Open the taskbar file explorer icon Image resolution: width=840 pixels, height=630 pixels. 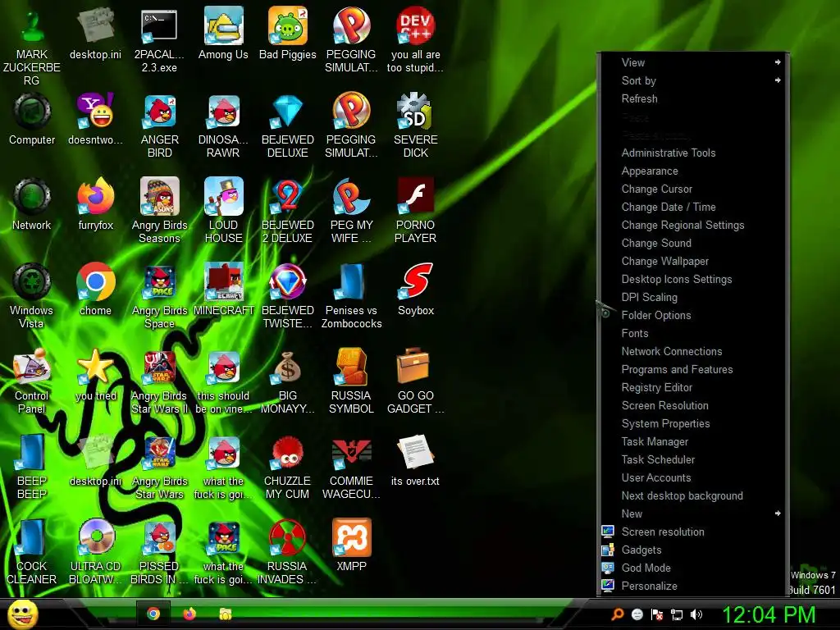pos(226,614)
